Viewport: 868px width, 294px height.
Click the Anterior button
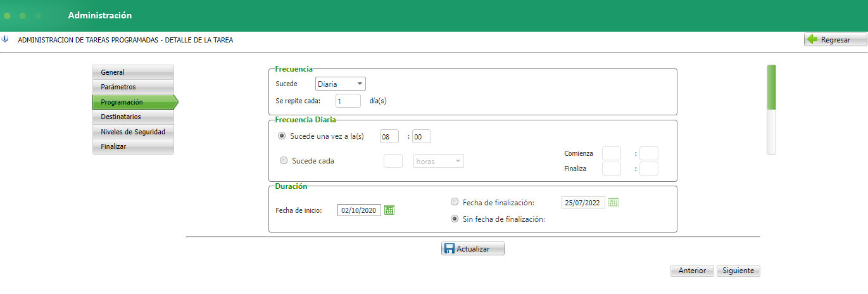point(692,271)
